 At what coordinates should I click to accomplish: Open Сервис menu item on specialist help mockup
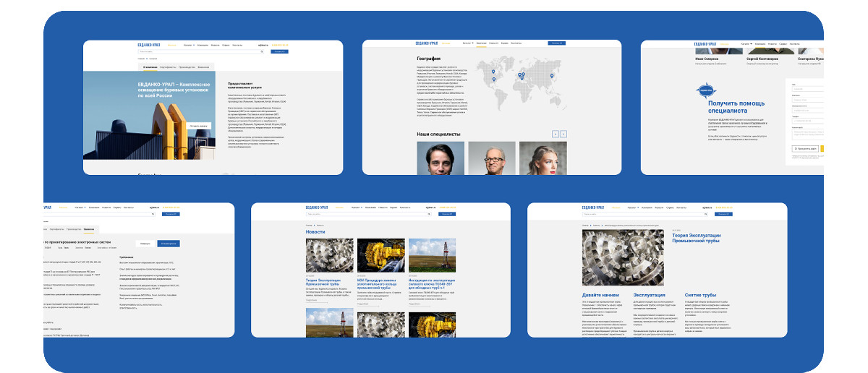pos(783,44)
